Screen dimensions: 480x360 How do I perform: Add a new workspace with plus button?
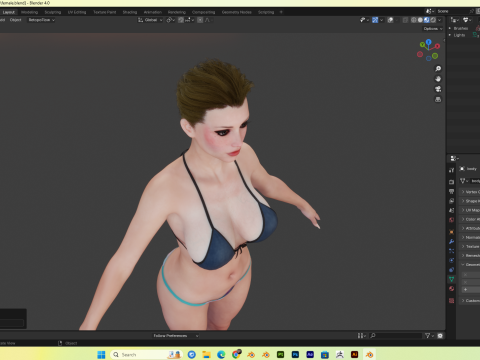(x=281, y=12)
